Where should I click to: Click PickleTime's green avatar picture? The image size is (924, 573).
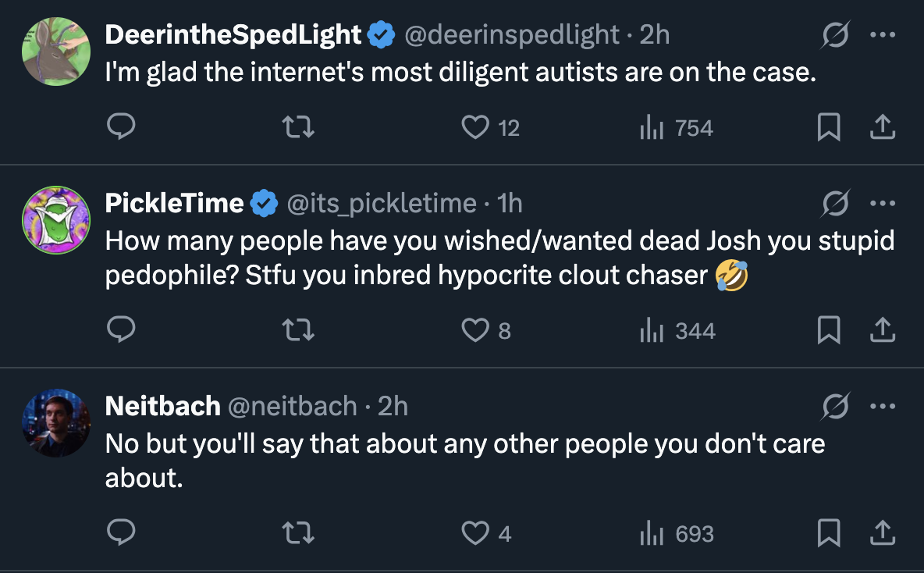tap(55, 220)
